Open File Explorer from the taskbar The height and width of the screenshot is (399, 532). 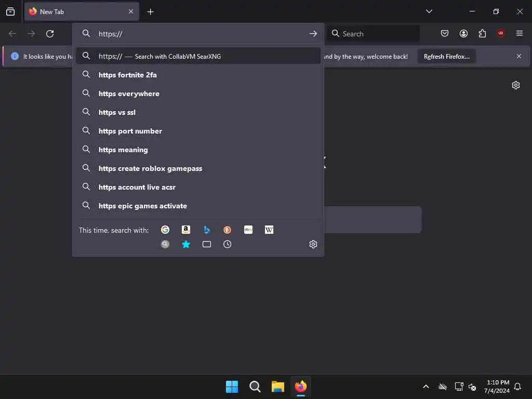point(277,387)
